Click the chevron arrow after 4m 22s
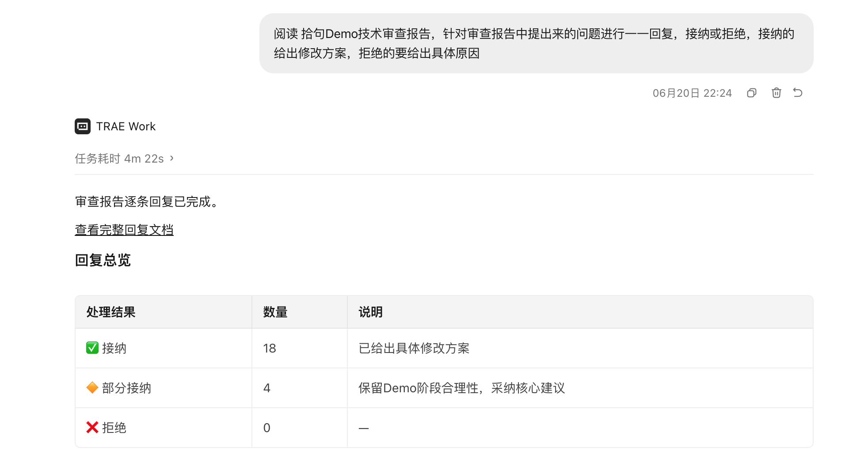The image size is (868, 455). pos(172,158)
